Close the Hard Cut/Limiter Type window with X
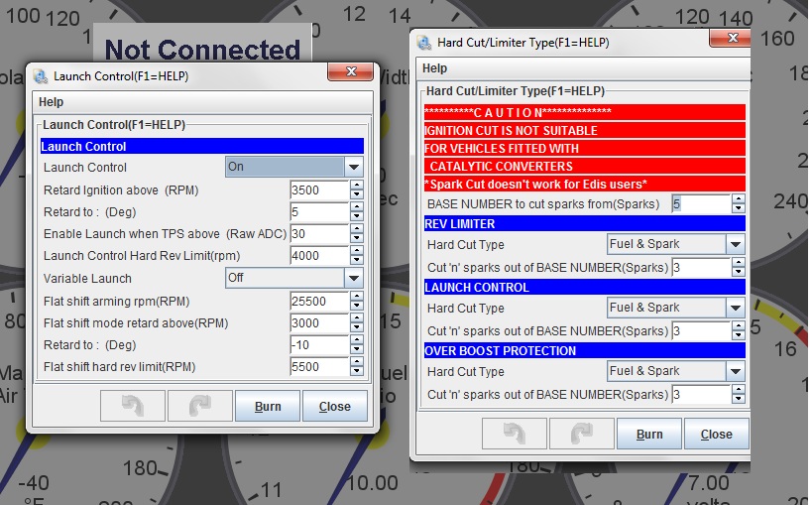 (732, 38)
